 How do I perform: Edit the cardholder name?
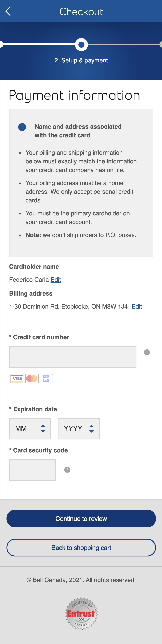point(56,280)
